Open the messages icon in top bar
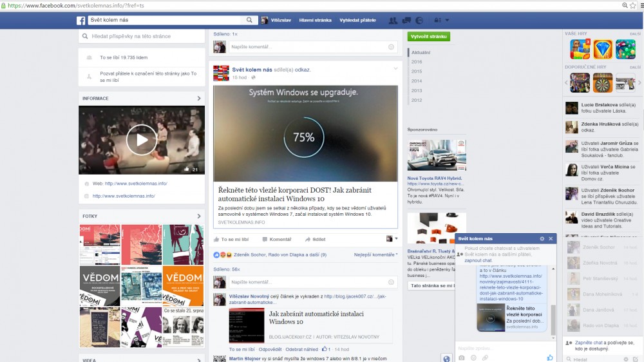The height and width of the screenshot is (362, 644). tap(406, 21)
